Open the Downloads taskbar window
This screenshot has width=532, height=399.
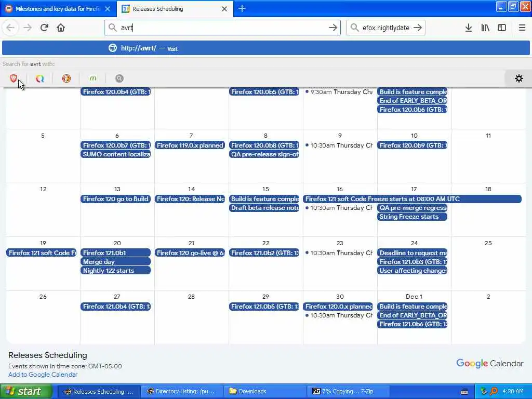265,392
